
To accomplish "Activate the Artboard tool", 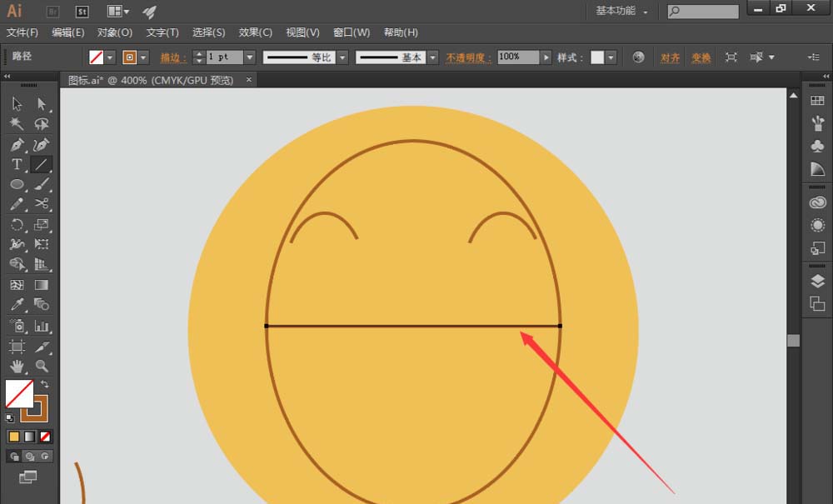I will pyautogui.click(x=17, y=347).
